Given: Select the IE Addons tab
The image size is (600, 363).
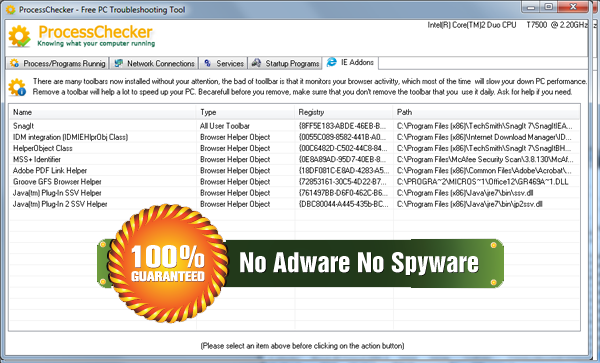Looking at the screenshot, I should coord(351,62).
